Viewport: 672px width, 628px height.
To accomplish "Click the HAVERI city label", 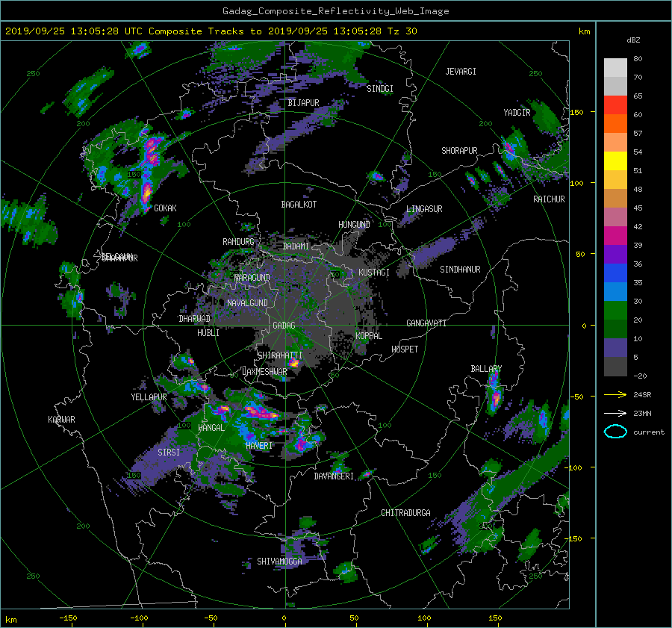I will point(259,446).
